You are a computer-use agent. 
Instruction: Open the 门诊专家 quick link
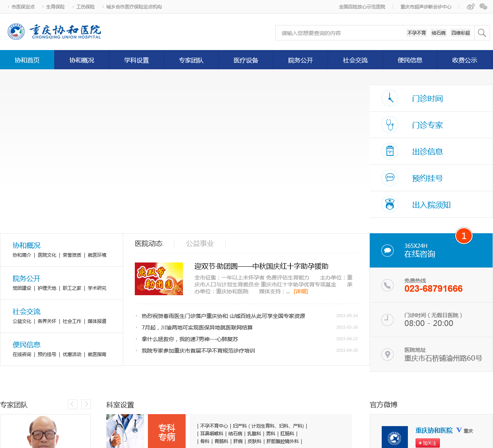point(428,125)
